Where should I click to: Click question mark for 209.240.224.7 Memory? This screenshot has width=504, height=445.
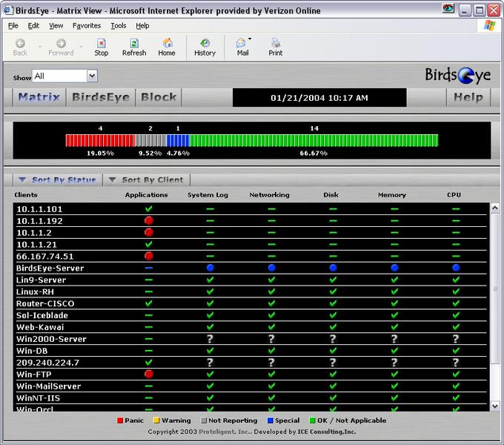pyautogui.click(x=394, y=363)
